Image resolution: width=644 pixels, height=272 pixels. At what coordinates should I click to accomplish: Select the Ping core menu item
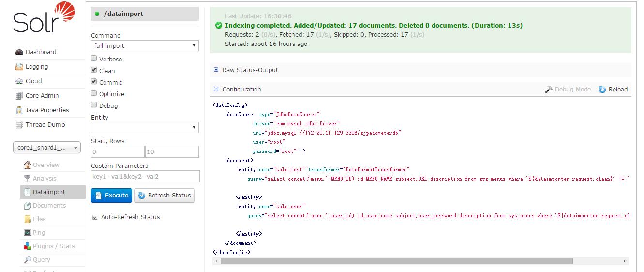click(39, 233)
